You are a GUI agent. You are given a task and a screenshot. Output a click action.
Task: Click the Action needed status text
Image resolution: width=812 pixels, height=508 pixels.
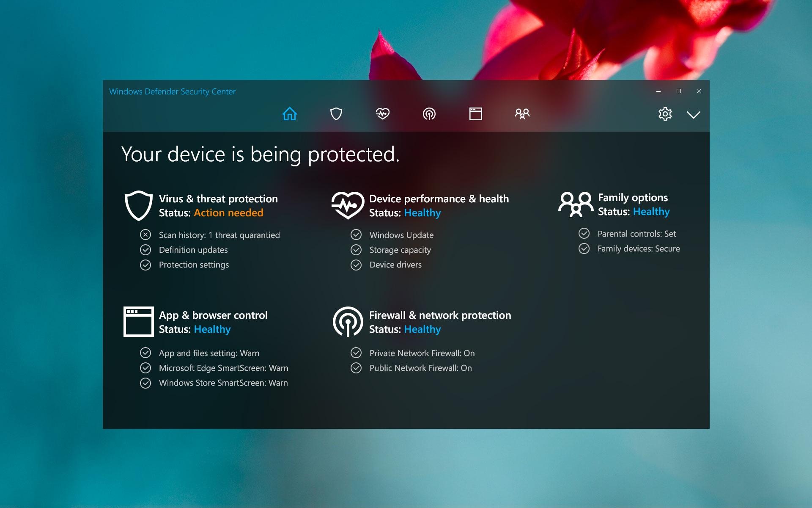point(228,213)
